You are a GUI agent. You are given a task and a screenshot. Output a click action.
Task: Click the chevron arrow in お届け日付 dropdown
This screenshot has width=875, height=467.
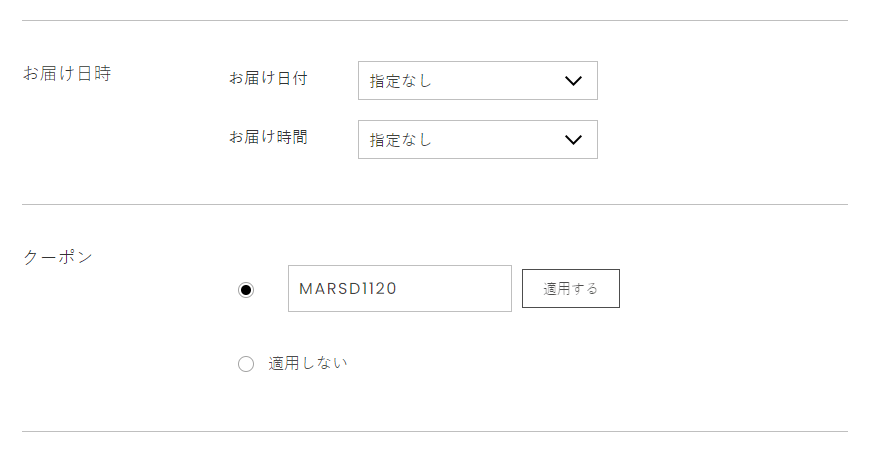(x=573, y=81)
